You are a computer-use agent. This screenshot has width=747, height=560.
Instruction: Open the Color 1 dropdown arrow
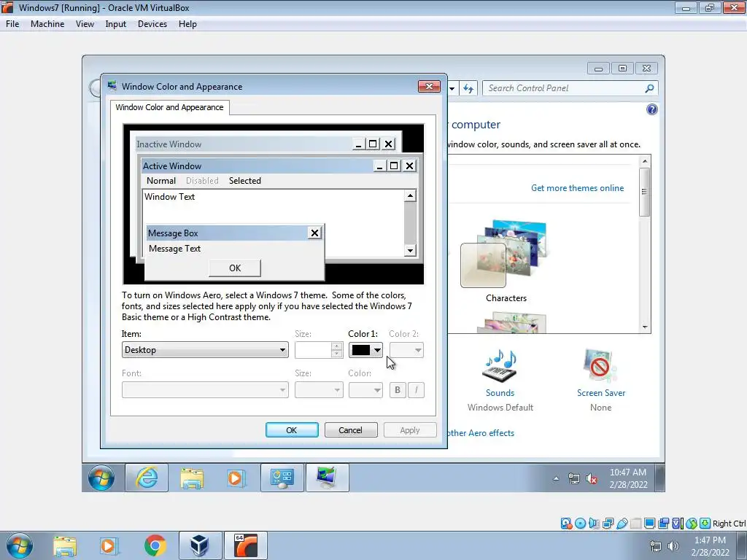click(377, 350)
